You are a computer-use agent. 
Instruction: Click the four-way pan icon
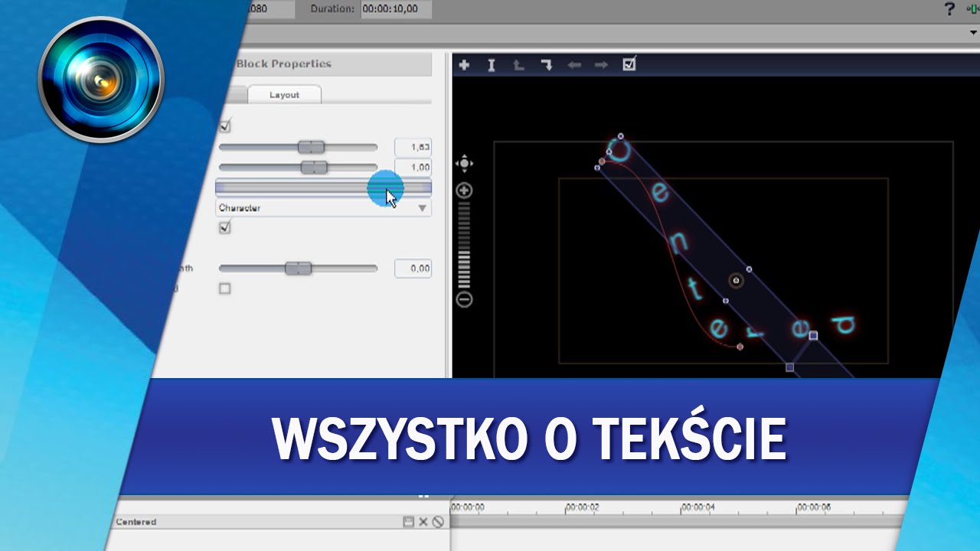[x=464, y=163]
